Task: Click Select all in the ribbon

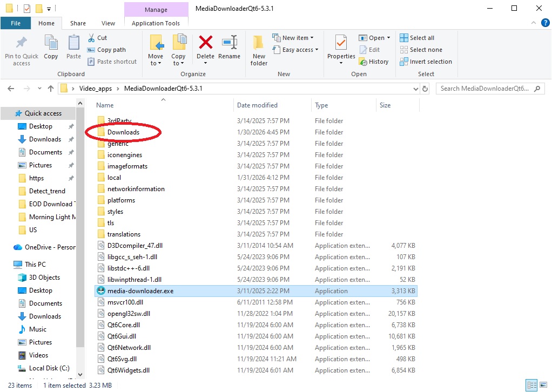Action: coord(417,38)
